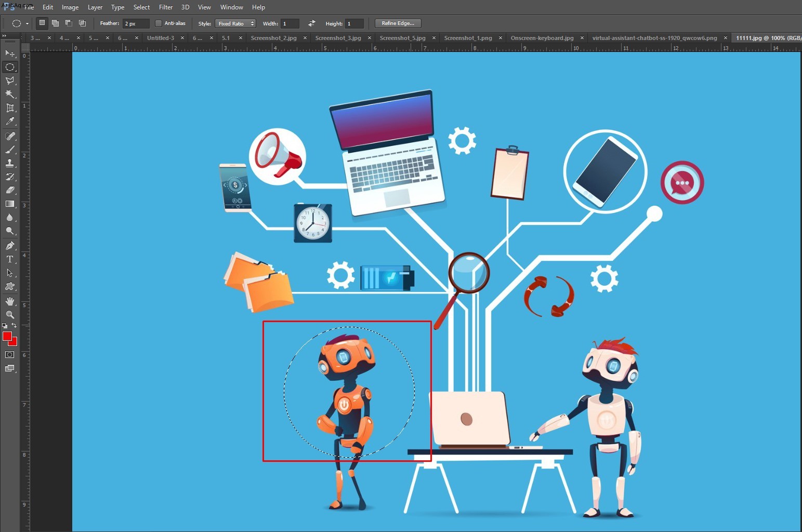
Task: Click the foreground color swatch
Action: coord(7,337)
